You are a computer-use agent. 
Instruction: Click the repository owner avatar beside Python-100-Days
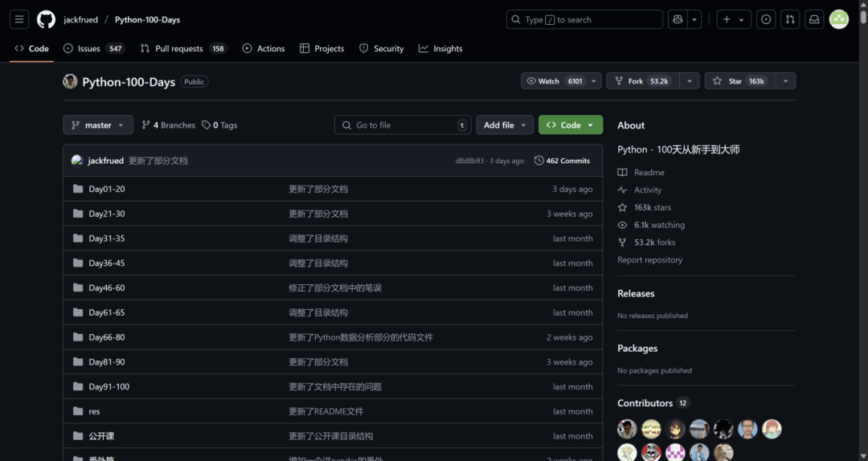tap(70, 81)
